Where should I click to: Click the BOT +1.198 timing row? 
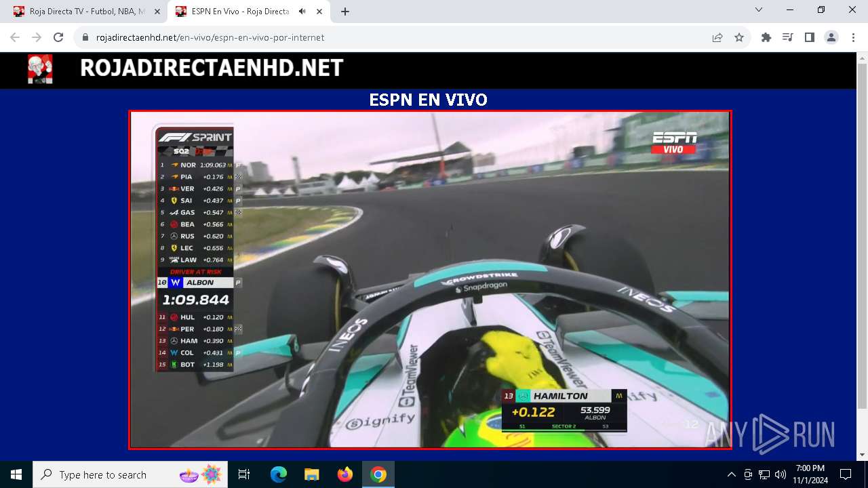coord(196,365)
